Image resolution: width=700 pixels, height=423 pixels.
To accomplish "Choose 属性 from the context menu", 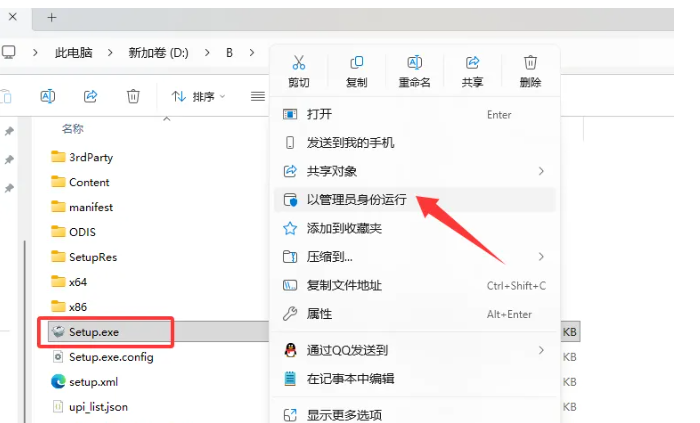I will 319,314.
